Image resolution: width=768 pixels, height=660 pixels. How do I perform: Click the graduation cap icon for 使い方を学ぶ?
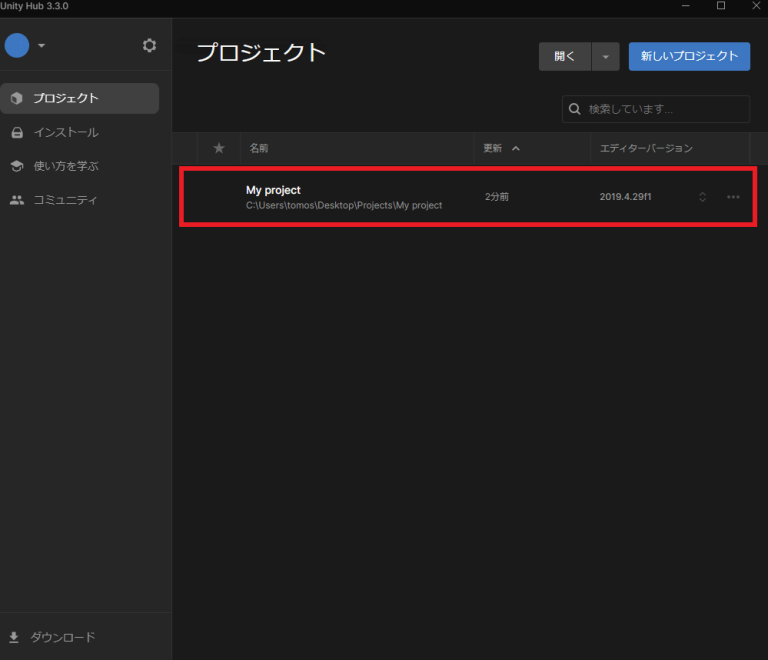[16, 166]
